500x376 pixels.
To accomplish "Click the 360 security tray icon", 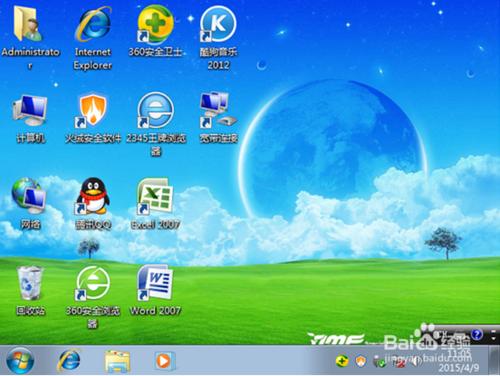I will tap(342, 361).
